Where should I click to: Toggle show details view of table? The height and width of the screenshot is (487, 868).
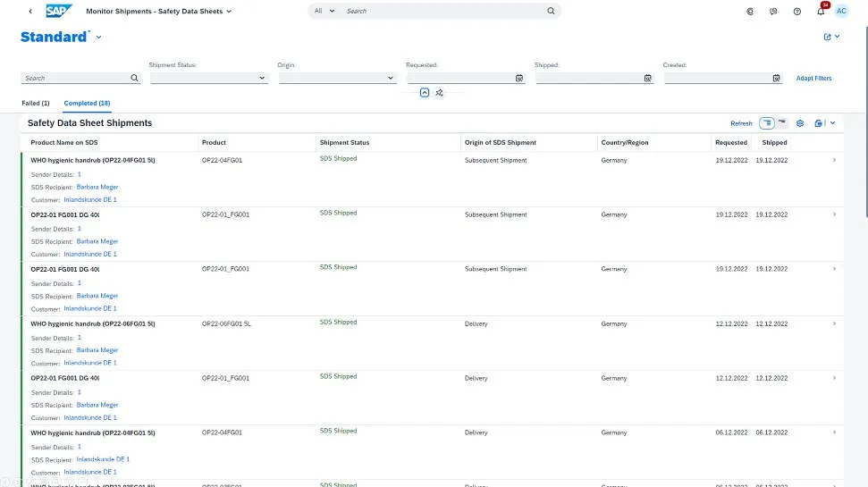tap(767, 123)
